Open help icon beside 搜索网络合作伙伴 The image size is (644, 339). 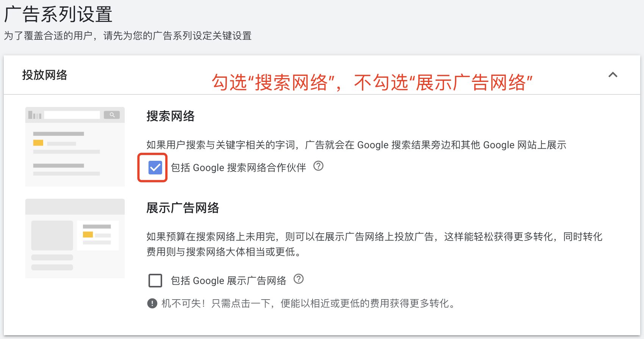click(x=318, y=166)
